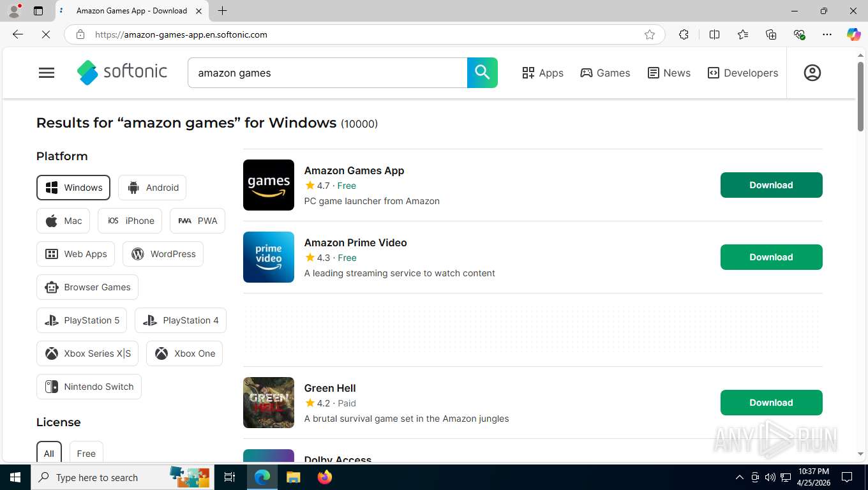Open the Amazon Games App thumbnail

[x=269, y=185]
